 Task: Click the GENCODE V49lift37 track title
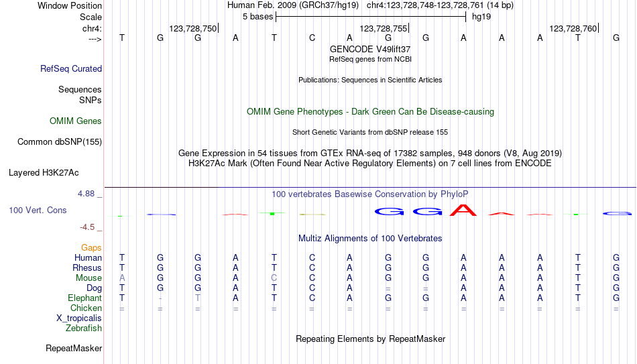370,49
